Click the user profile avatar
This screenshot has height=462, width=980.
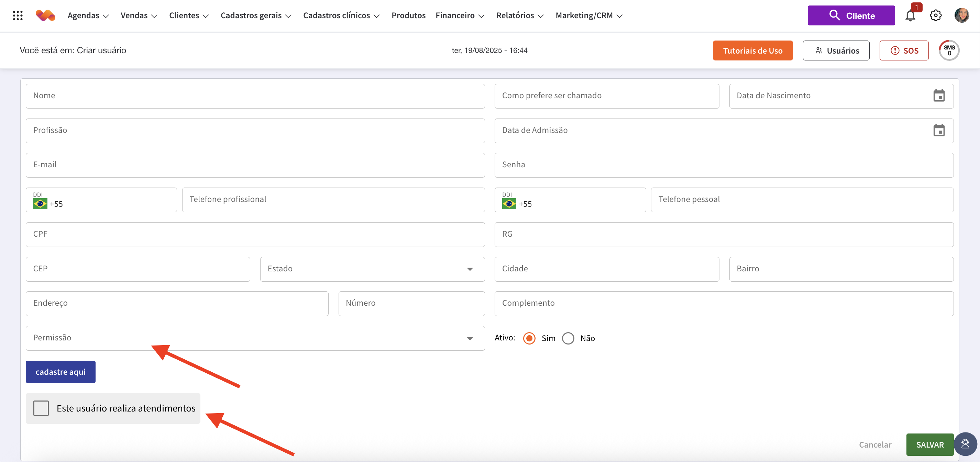point(961,15)
